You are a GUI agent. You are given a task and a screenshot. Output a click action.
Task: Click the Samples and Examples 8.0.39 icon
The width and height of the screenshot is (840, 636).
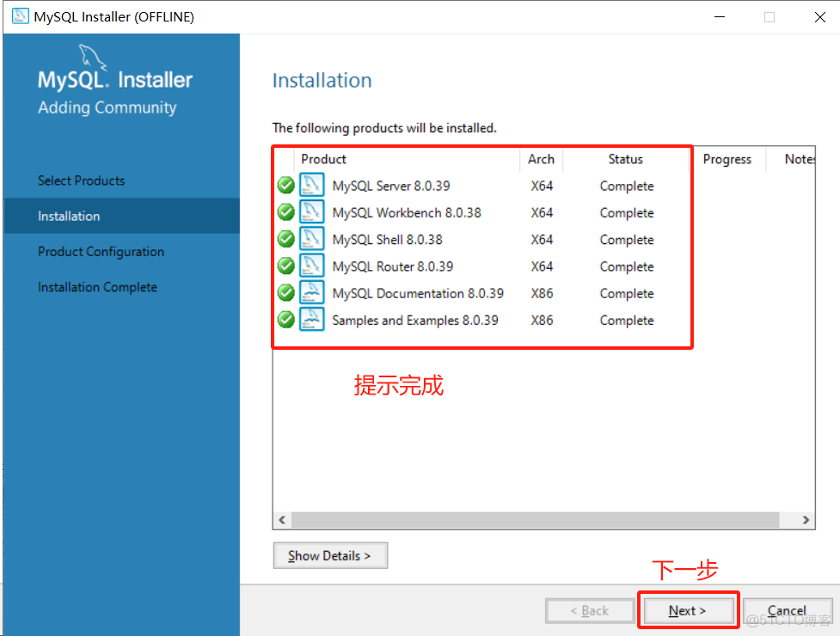click(311, 319)
